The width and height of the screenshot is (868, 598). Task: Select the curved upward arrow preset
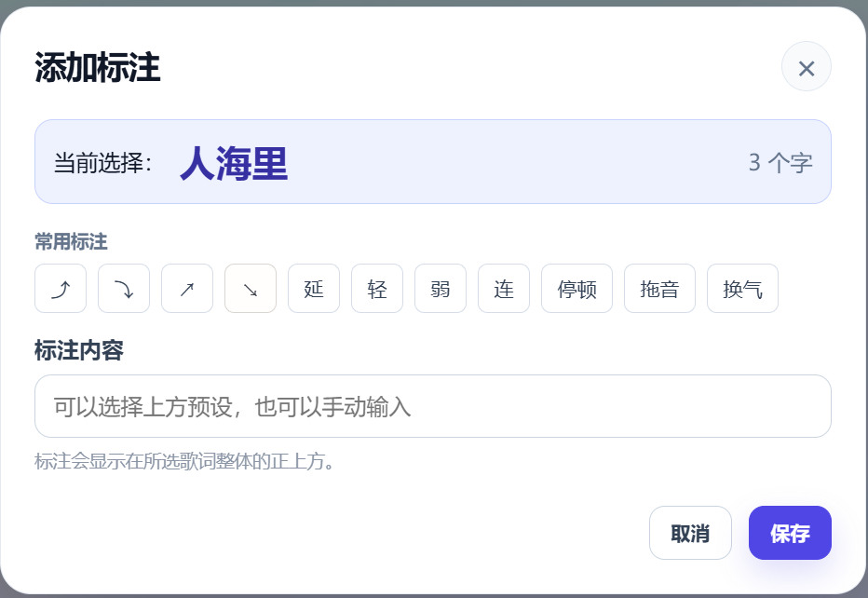(x=61, y=289)
